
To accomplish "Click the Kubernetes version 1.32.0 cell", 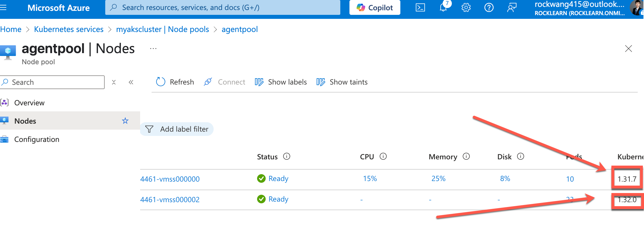I will tap(627, 200).
